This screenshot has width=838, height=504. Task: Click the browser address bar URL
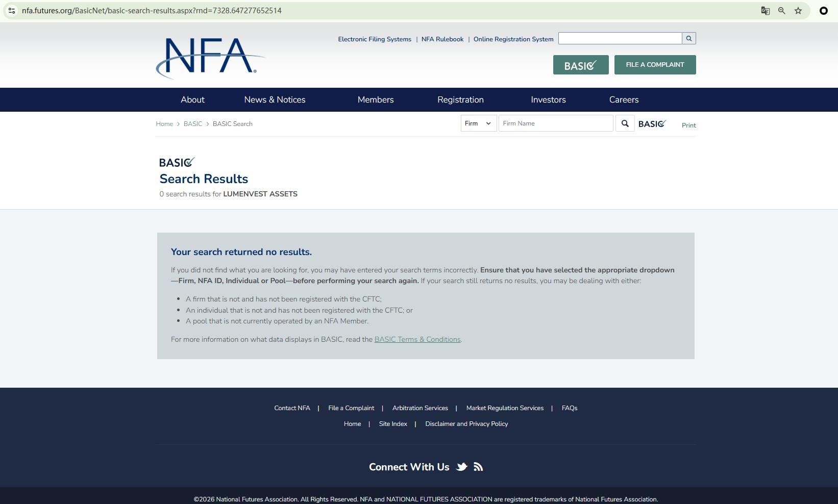(152, 11)
